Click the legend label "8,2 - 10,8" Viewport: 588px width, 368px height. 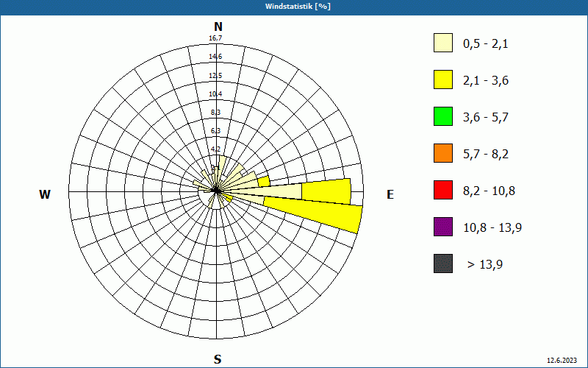489,191
